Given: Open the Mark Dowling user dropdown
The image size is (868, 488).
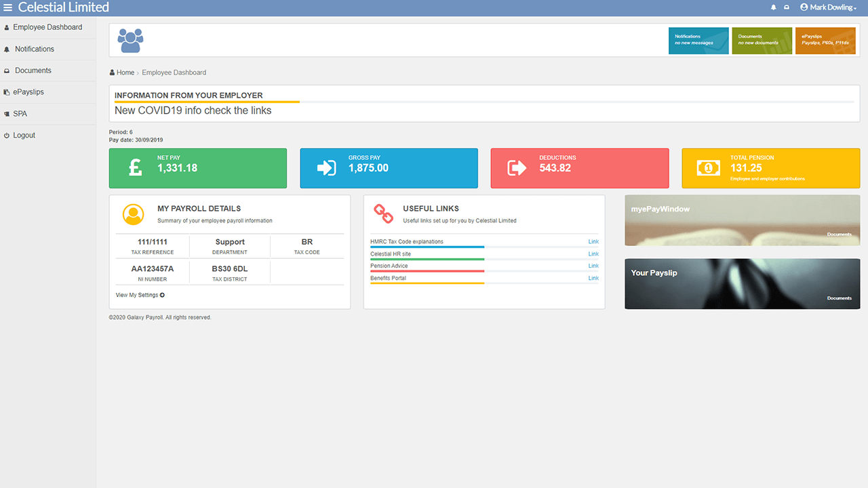Looking at the screenshot, I should 829,7.
